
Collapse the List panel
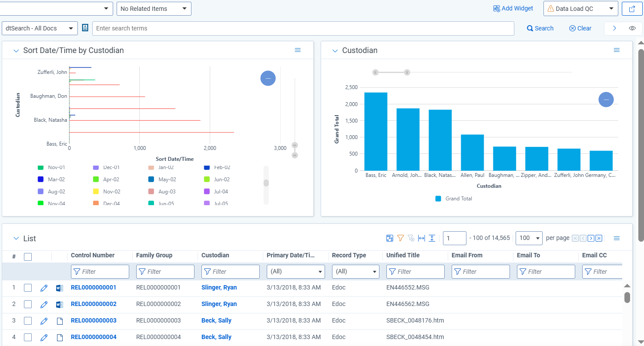coord(16,239)
